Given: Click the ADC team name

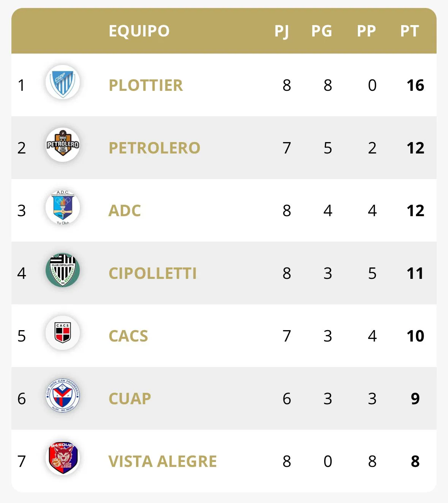Looking at the screenshot, I should [125, 211].
